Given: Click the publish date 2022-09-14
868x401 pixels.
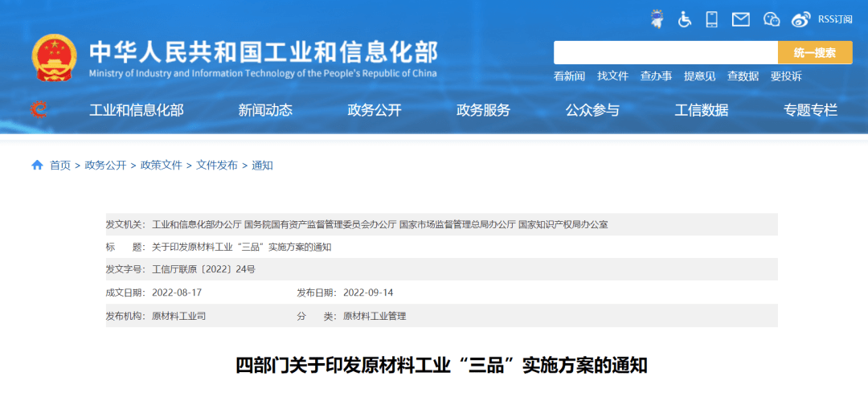Looking at the screenshot, I should pos(368,293).
